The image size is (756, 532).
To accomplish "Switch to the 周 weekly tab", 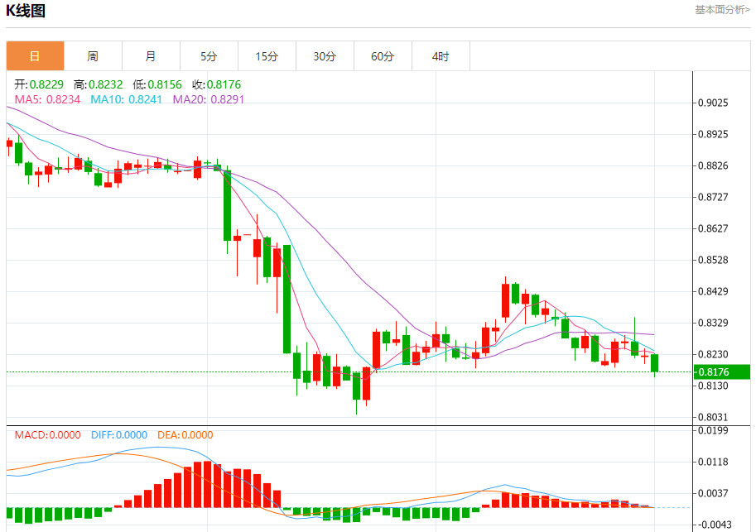I will point(93,56).
